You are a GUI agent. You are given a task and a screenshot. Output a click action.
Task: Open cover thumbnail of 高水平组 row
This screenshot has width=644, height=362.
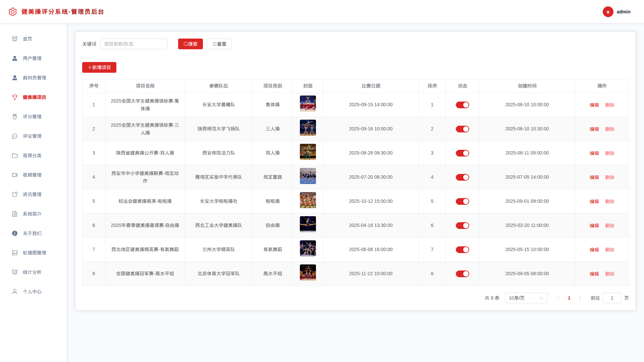pos(308,273)
